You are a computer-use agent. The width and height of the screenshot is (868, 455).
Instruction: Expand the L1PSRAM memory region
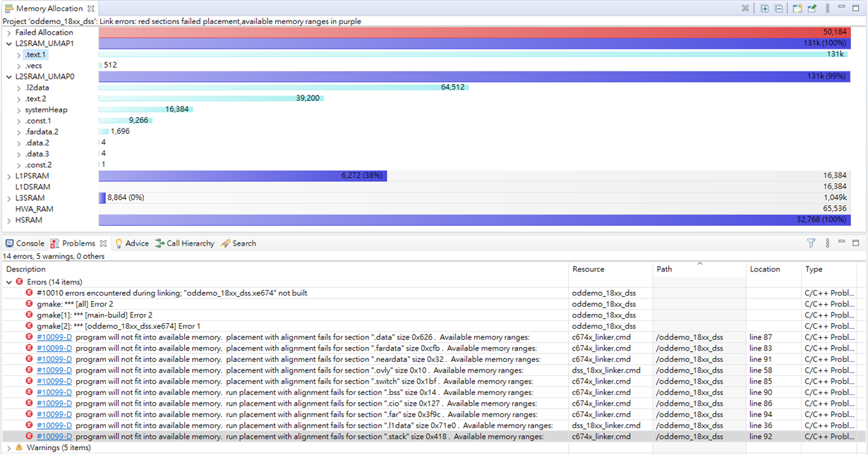click(x=8, y=176)
